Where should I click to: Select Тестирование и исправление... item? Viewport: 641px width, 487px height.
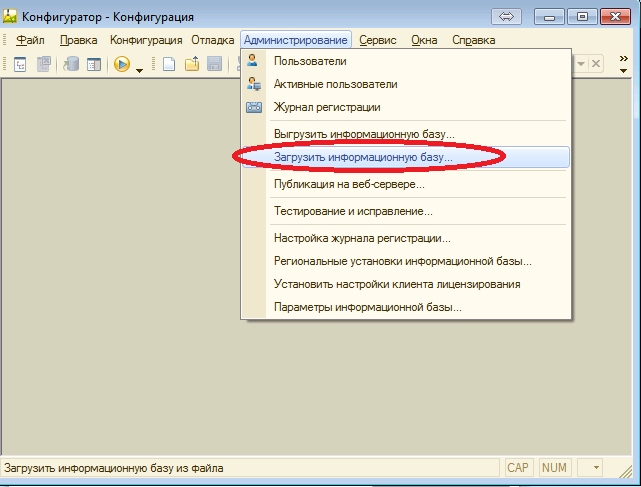click(x=352, y=211)
